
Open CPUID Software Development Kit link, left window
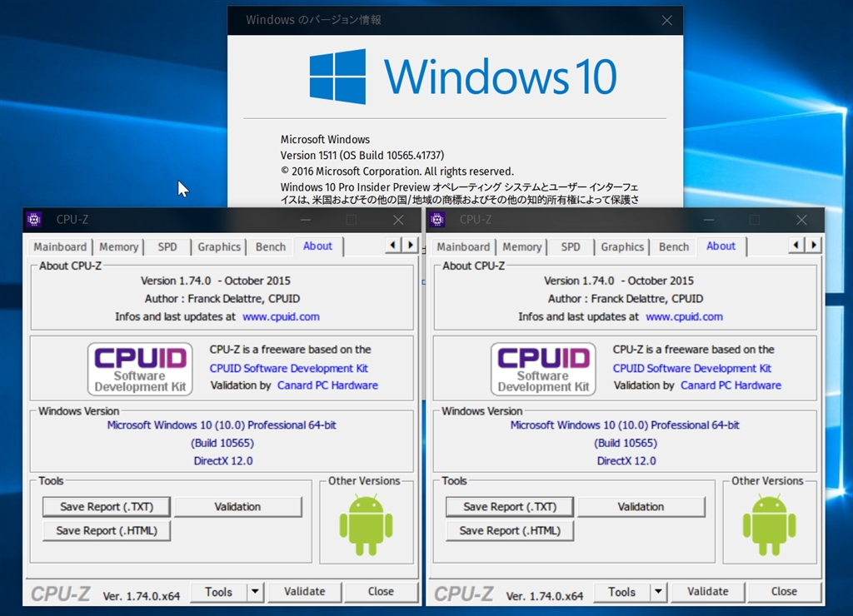(289, 368)
